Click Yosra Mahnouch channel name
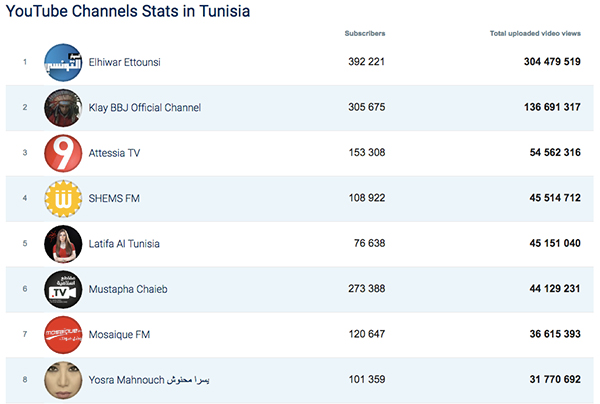 [x=149, y=380]
